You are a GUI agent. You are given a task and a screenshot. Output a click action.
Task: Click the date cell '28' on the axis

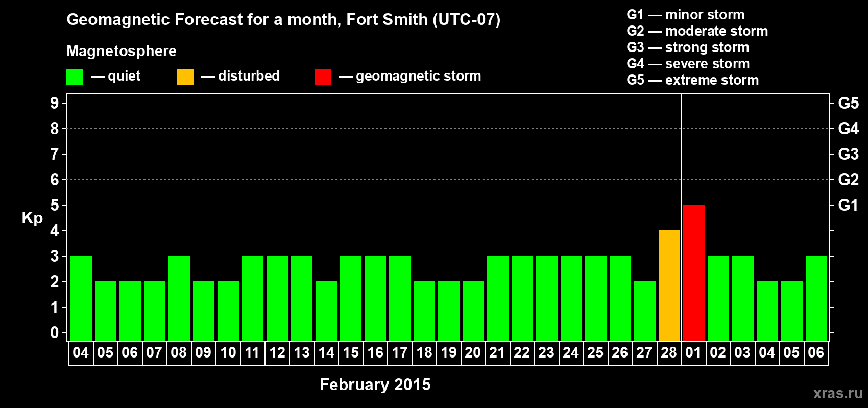pyautogui.click(x=669, y=353)
